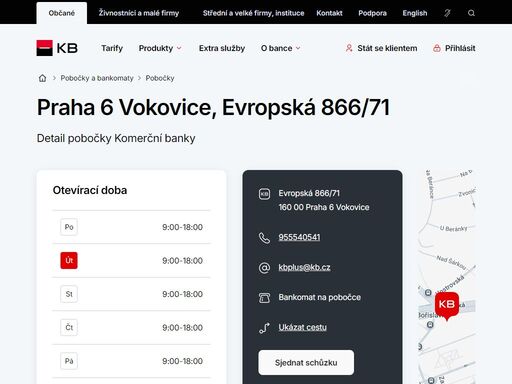Click the ATM icon beside Bankomat
The height and width of the screenshot is (384, 512).
coord(264,297)
